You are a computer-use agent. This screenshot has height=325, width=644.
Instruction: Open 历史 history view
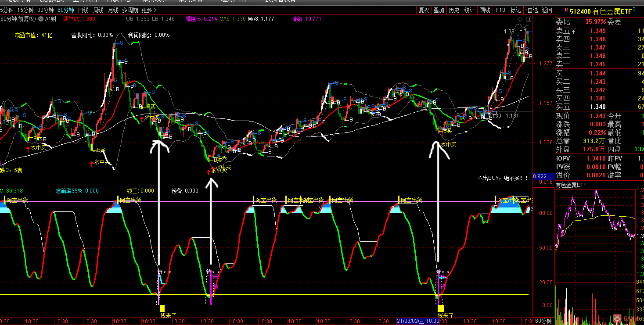coord(454,10)
